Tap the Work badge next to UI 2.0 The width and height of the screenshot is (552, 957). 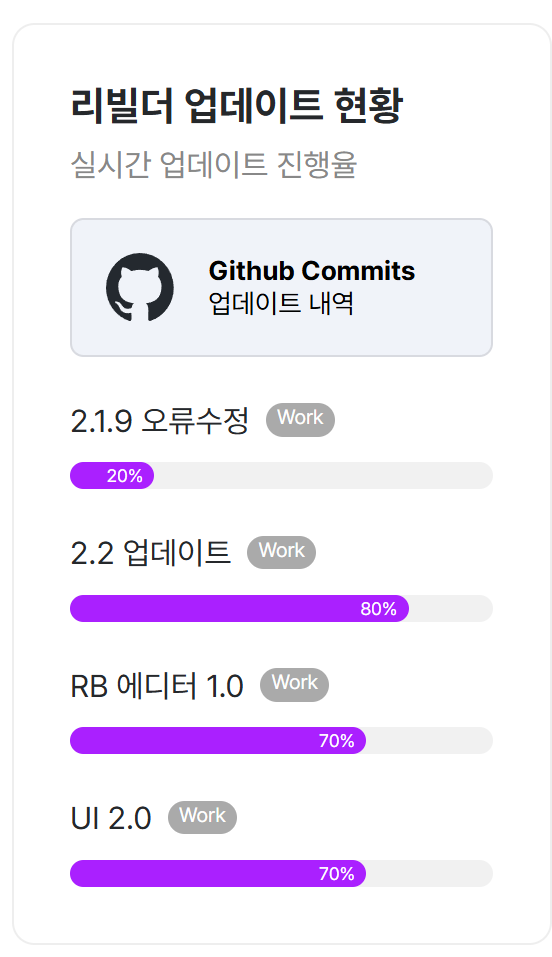pos(202,817)
